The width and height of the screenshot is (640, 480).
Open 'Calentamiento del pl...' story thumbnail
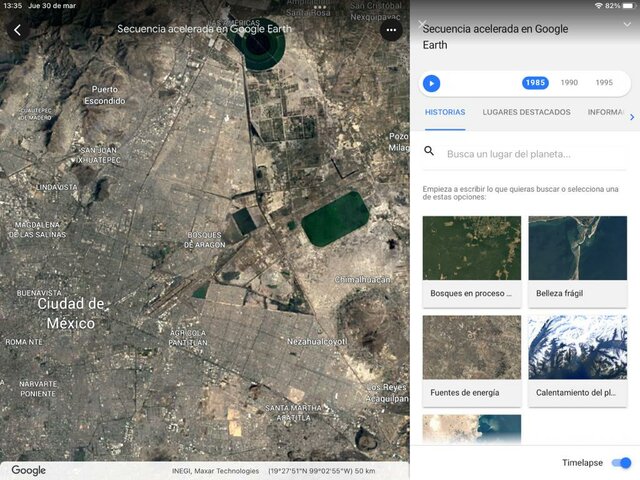pos(578,361)
